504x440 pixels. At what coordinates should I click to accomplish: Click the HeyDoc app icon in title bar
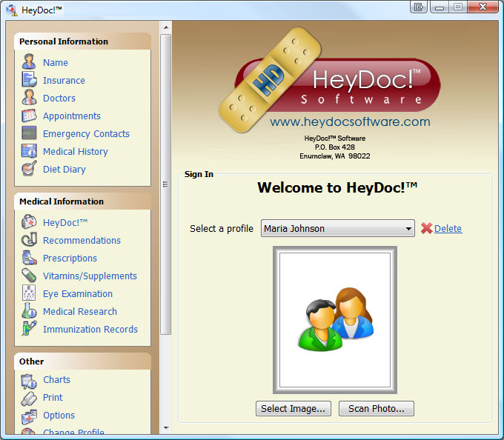(12, 10)
